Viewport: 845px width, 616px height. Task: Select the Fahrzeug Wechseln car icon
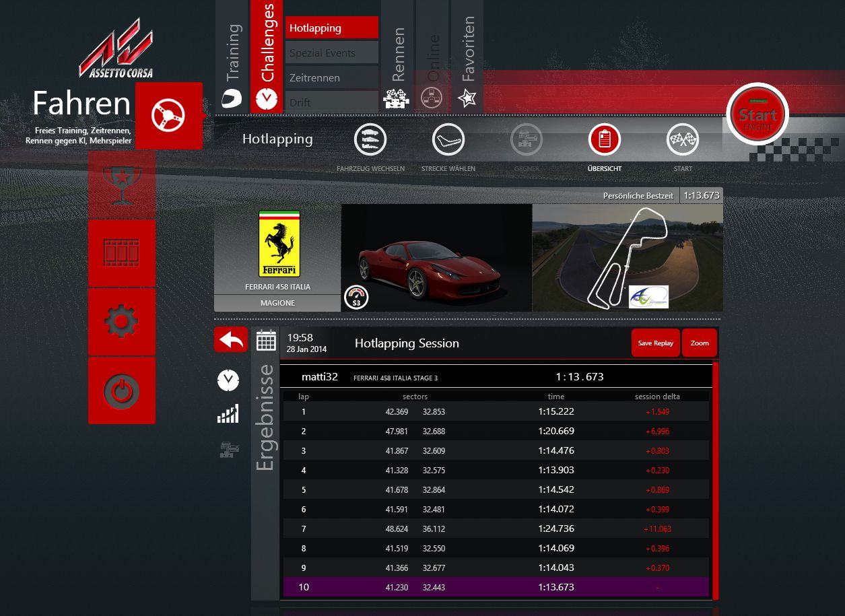click(370, 140)
